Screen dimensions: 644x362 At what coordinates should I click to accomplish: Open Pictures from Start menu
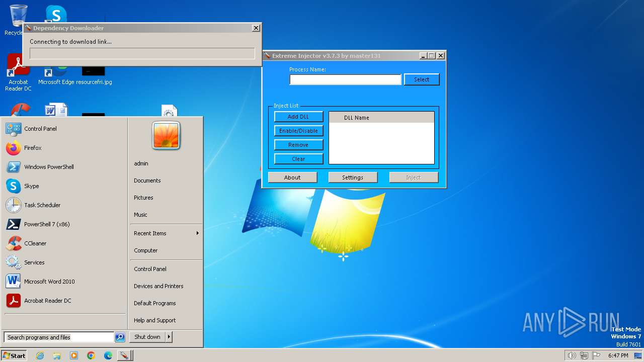click(x=143, y=198)
